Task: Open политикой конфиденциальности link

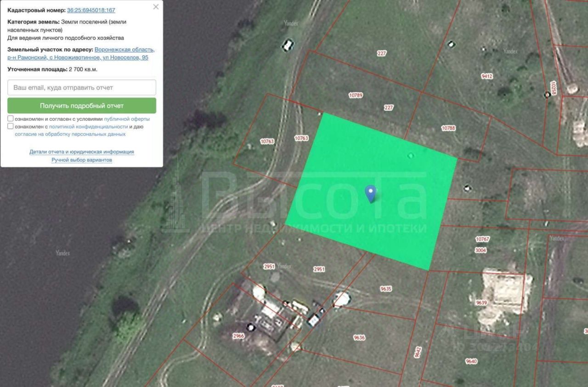Action: [88, 126]
